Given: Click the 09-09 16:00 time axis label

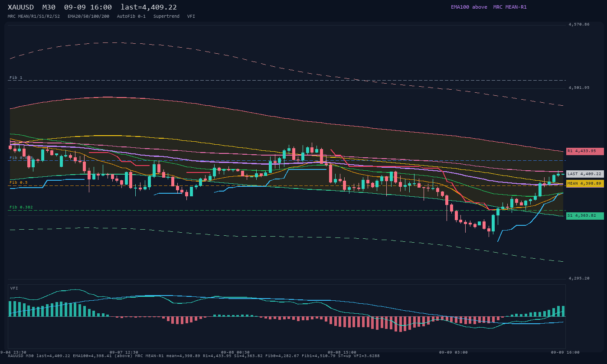Looking at the screenshot, I should pos(565,352).
